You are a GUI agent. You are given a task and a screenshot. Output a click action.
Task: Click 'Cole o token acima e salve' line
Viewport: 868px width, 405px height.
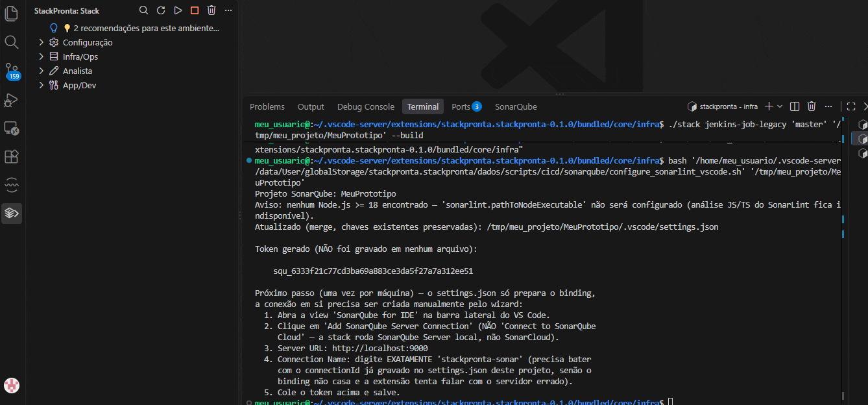point(332,393)
